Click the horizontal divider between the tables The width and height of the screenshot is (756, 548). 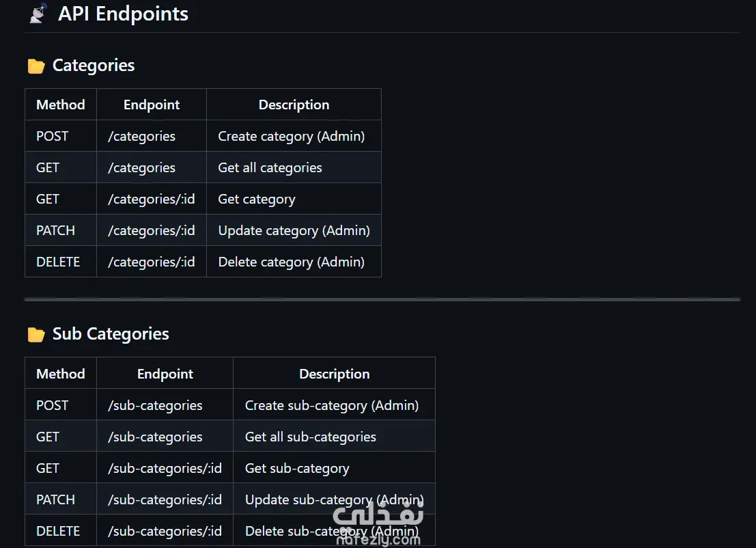[x=382, y=299]
